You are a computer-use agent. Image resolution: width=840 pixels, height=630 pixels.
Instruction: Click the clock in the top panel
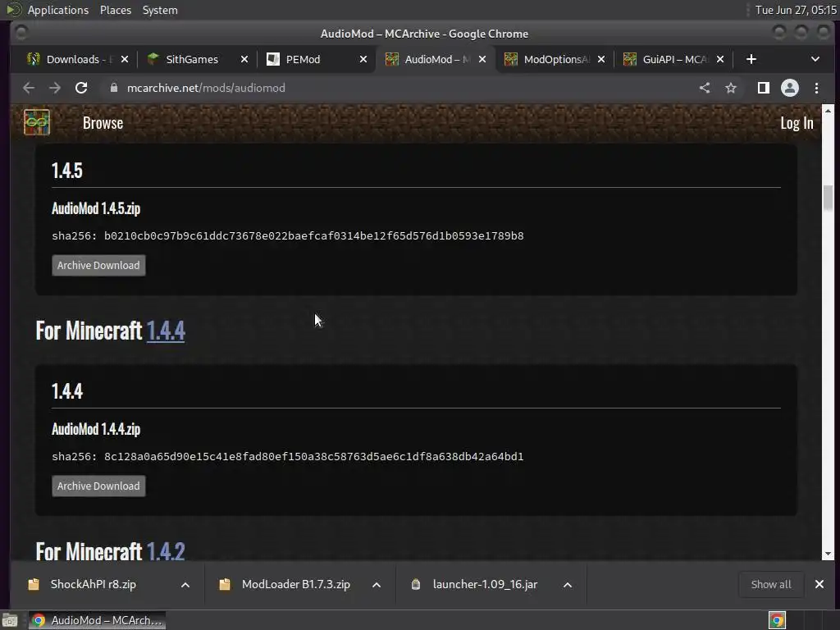tap(796, 10)
